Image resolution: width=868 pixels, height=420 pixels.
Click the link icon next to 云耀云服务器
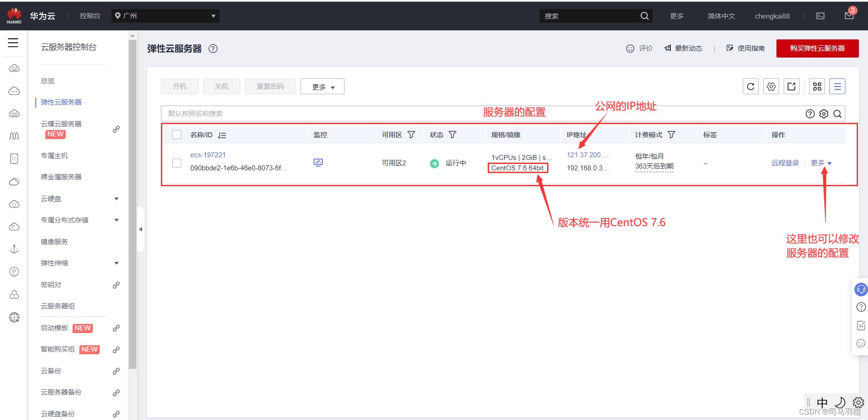pyautogui.click(x=116, y=129)
